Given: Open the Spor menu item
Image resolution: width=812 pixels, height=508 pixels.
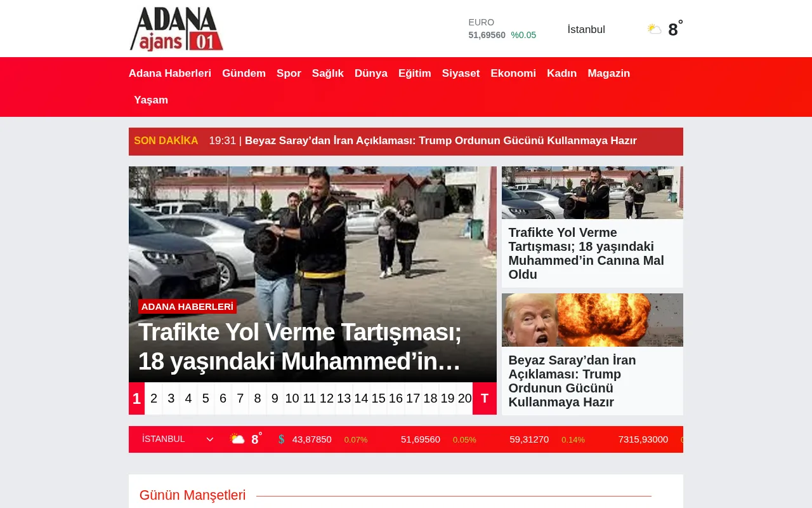Looking at the screenshot, I should pos(289,73).
